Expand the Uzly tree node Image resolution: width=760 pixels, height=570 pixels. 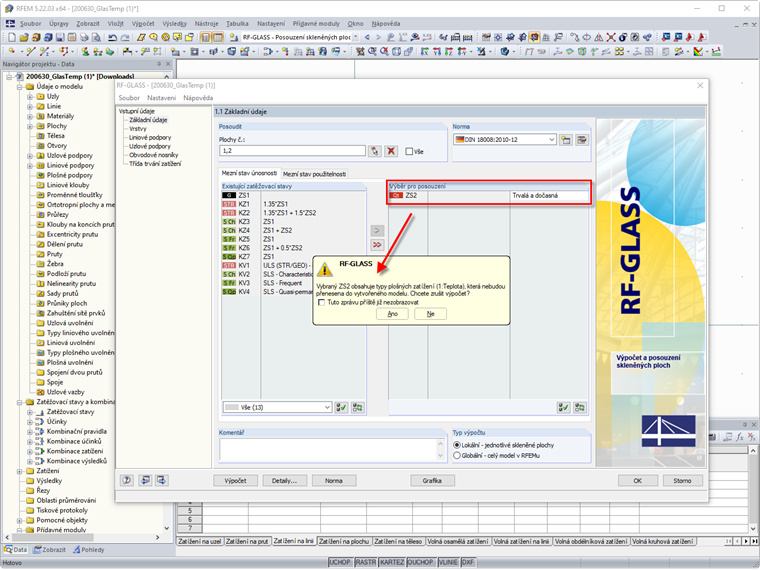pyautogui.click(x=30, y=96)
